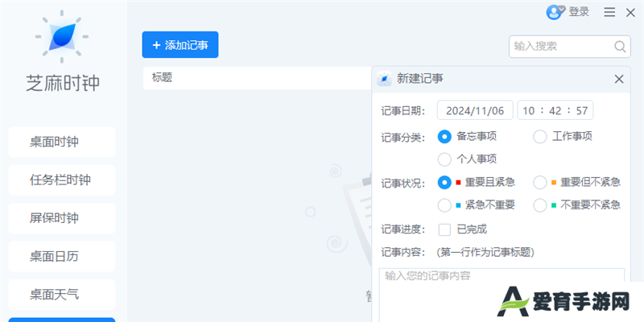This screenshot has height=322, width=644.
Task: Click the 10:42:57 time field
Action: (x=555, y=110)
